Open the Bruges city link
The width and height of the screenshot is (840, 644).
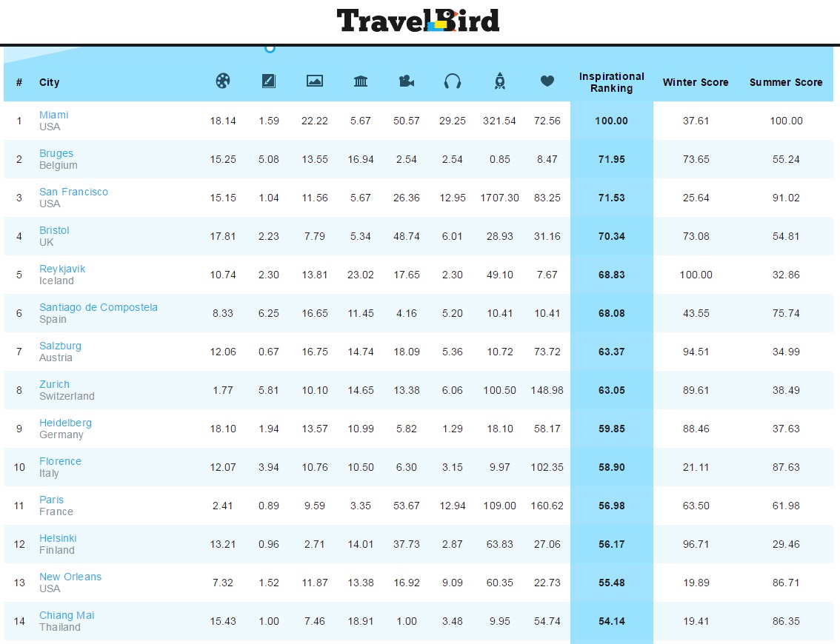56,153
